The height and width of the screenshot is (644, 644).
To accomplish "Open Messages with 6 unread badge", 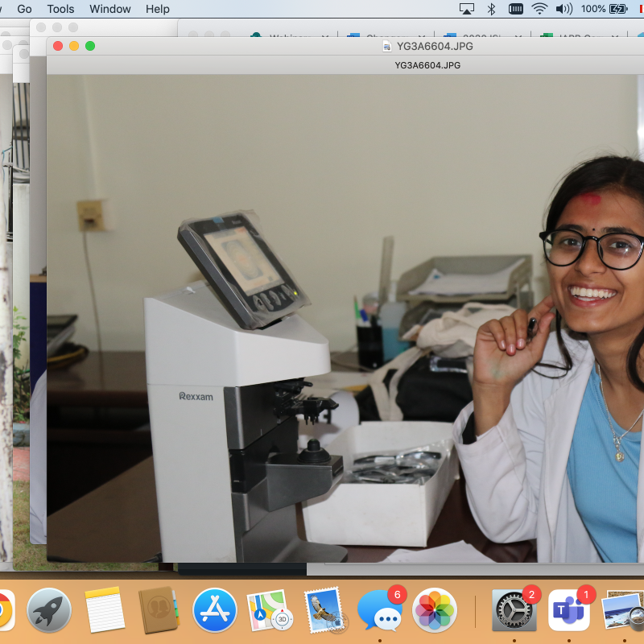I will (x=380, y=611).
